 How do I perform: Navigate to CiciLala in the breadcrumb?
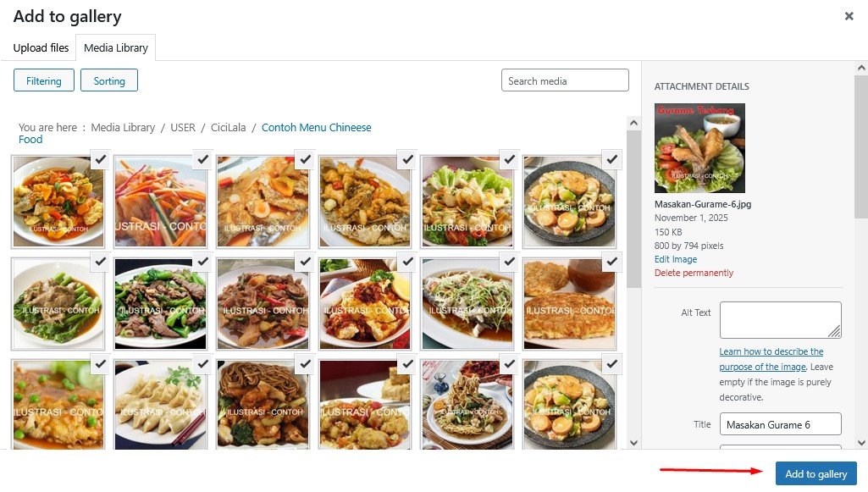[228, 127]
